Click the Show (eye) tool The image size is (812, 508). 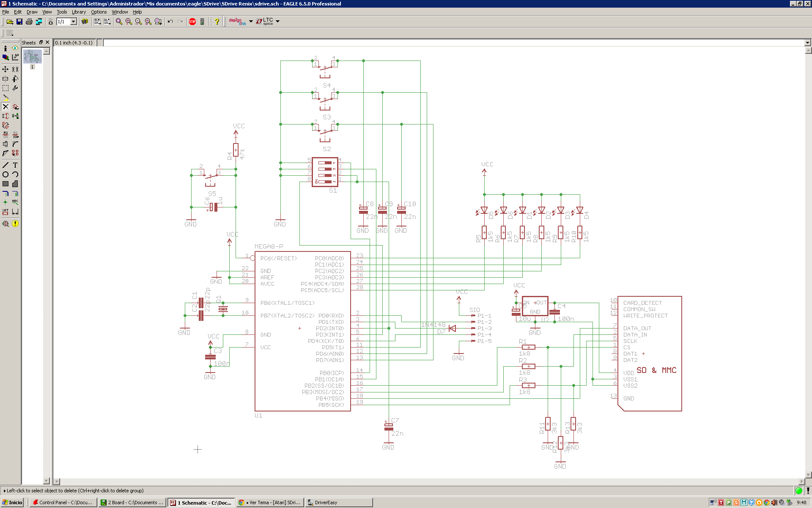[x=15, y=48]
